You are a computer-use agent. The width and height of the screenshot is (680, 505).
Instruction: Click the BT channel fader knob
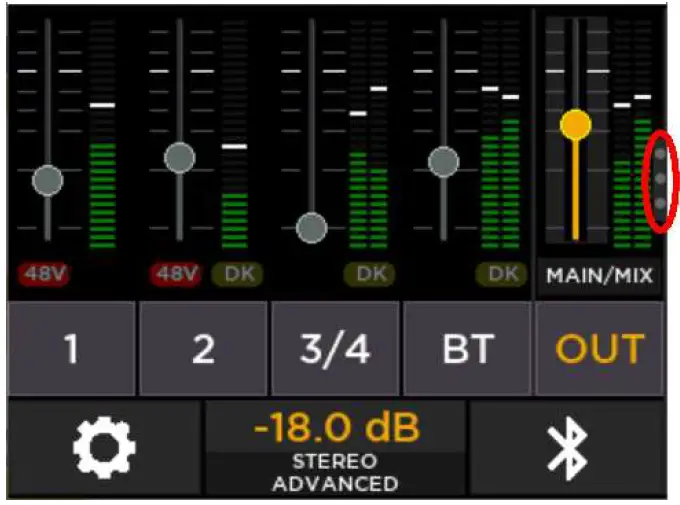coord(443,162)
